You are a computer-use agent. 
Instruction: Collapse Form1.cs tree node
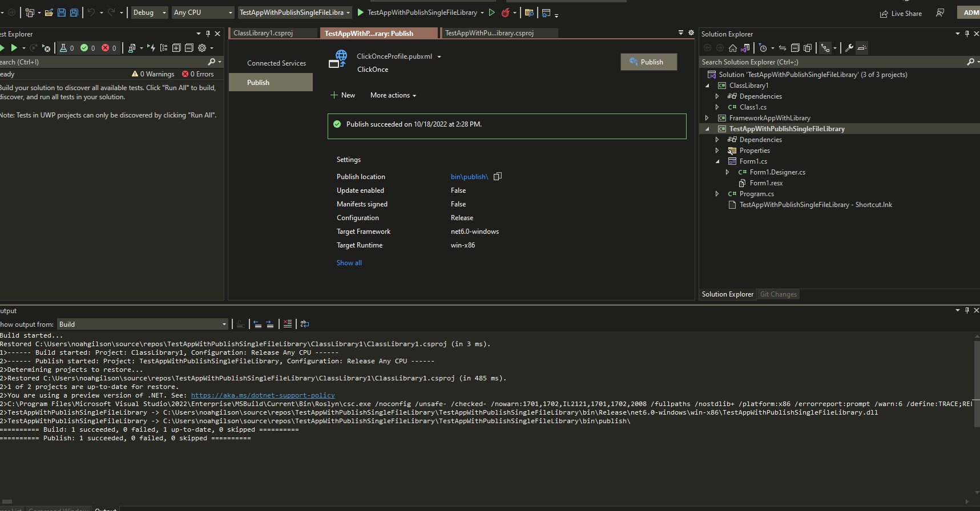(x=717, y=161)
